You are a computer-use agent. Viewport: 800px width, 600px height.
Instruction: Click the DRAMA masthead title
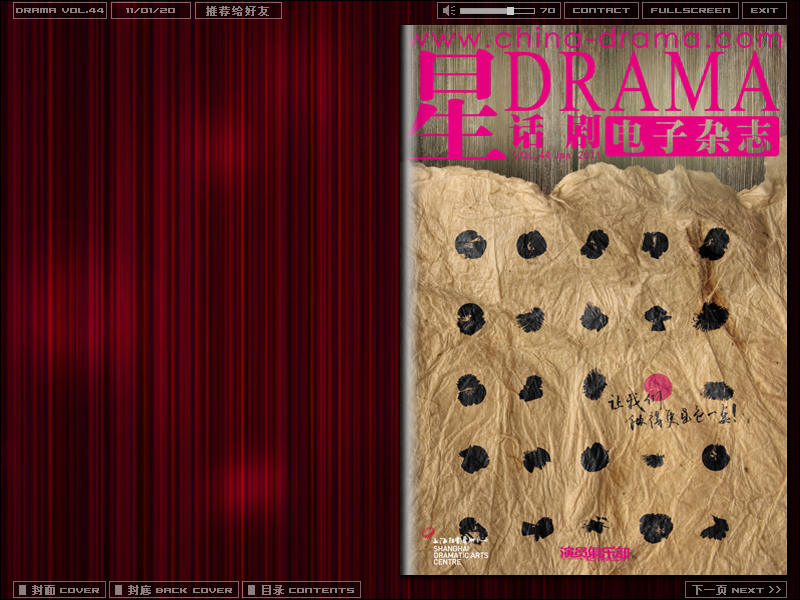tap(642, 82)
